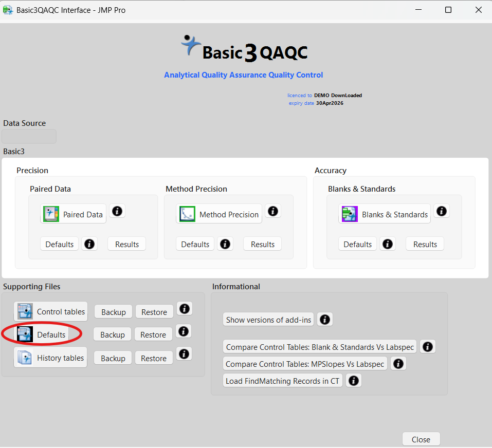Viewport: 492px width, 448px height.
Task: View info next to Load FindMatching Records
Action: click(x=353, y=380)
